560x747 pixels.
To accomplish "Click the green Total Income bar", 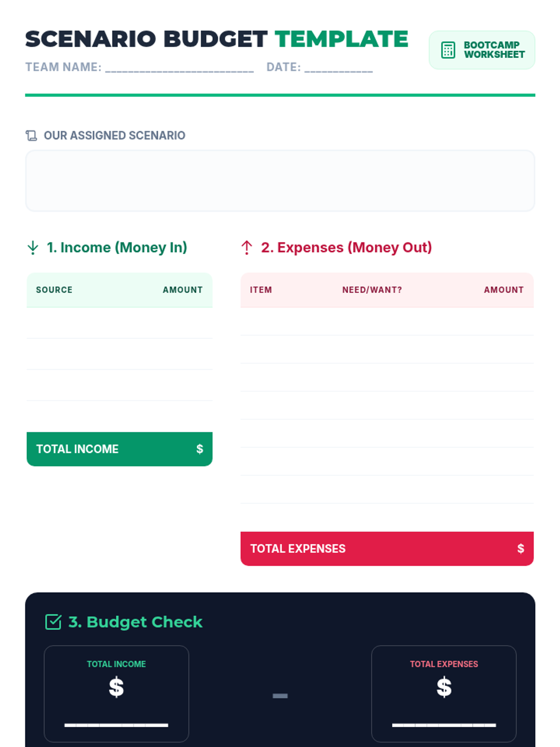I will pos(119,449).
